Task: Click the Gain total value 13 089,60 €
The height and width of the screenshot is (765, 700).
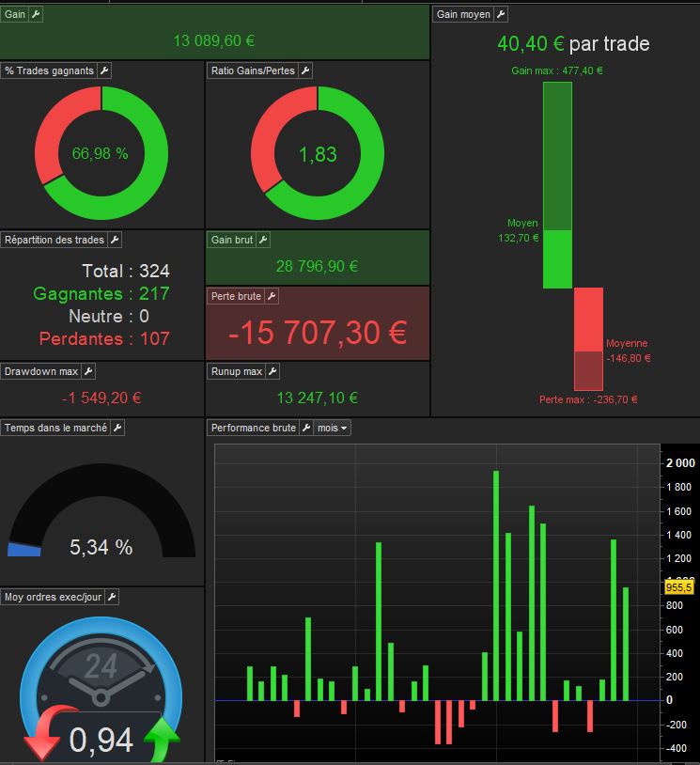Action: click(214, 40)
